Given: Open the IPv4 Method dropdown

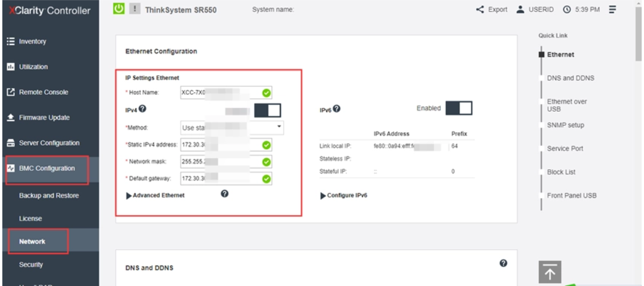Looking at the screenshot, I should coord(232,128).
